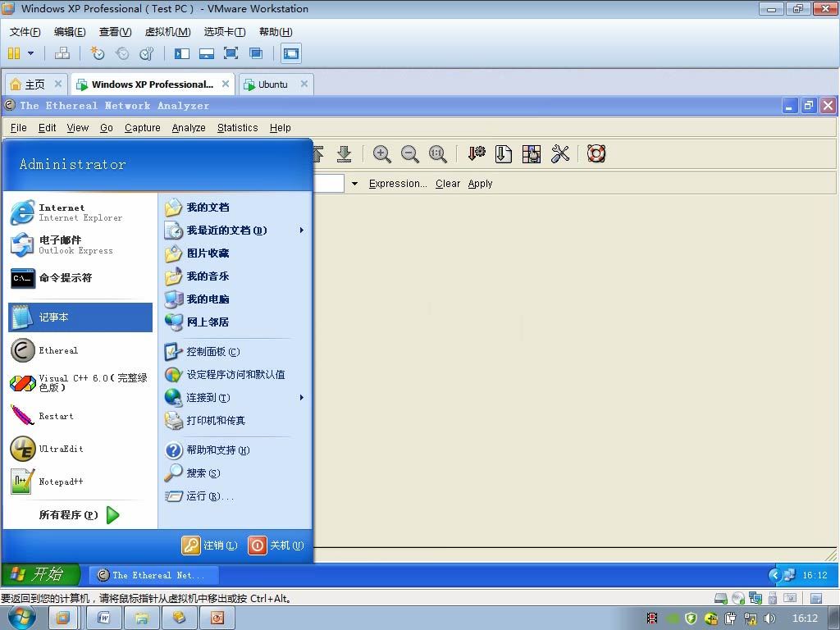Click the 注销 log off button
Image resolution: width=840 pixels, height=630 pixels.
[x=209, y=546]
